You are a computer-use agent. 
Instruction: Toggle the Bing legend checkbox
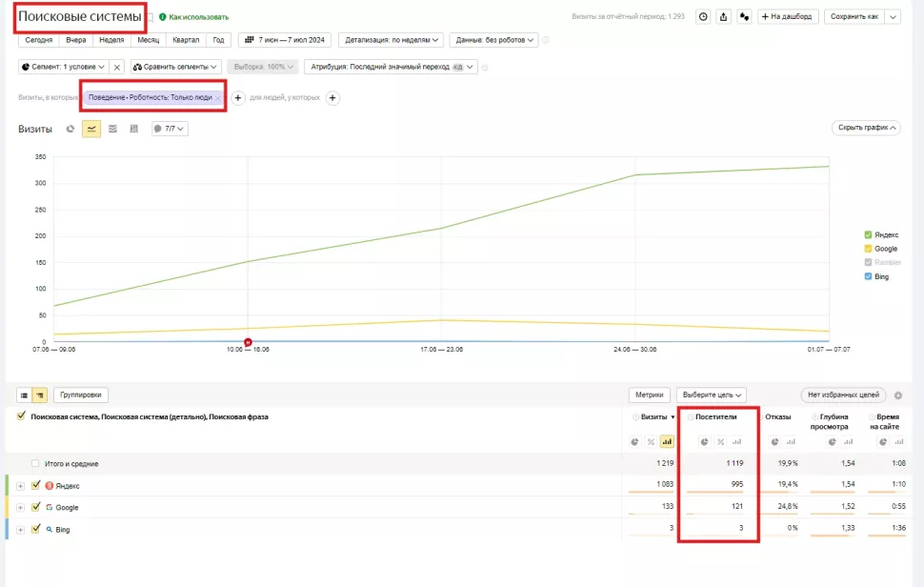coord(868,276)
